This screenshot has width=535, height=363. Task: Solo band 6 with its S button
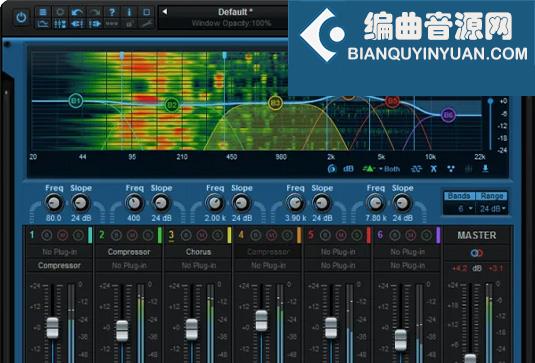click(426, 235)
